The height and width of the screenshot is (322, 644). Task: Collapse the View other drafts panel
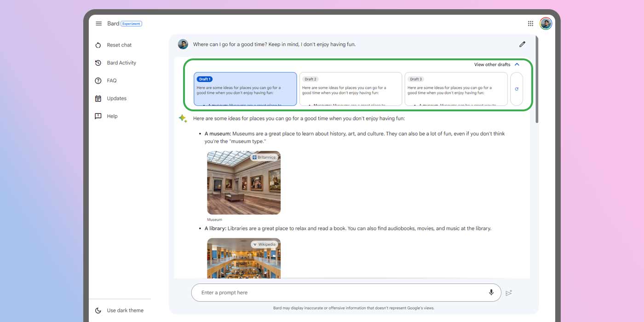(517, 64)
